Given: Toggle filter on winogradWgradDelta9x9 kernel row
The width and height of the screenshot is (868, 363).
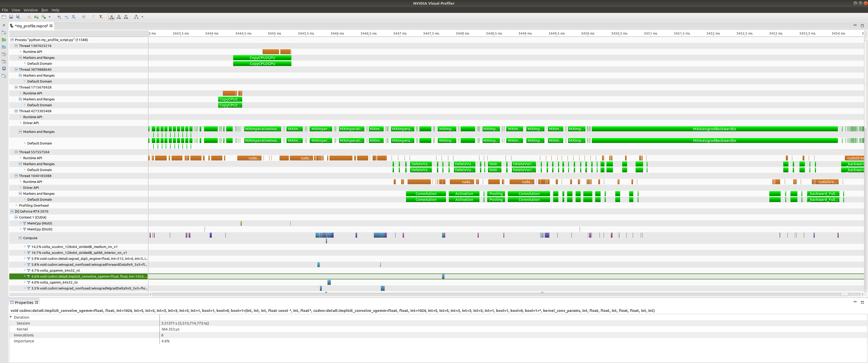Looking at the screenshot, I should coord(28,288).
